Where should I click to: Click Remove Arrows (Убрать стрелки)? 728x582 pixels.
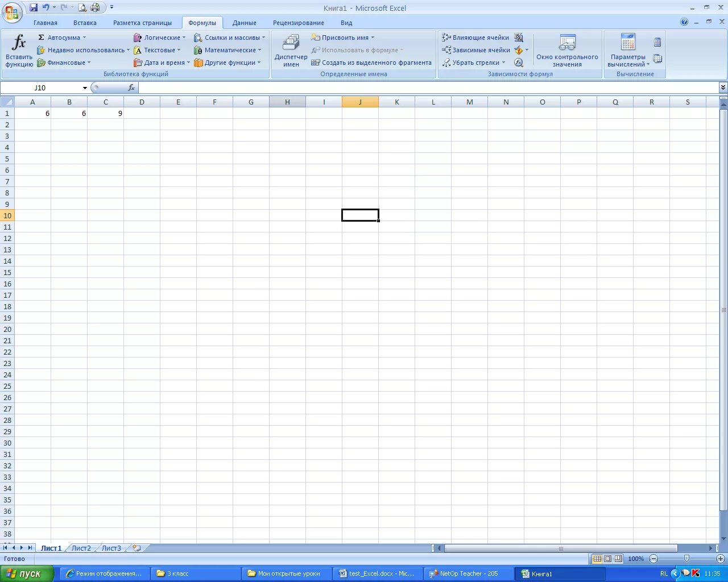474,63
